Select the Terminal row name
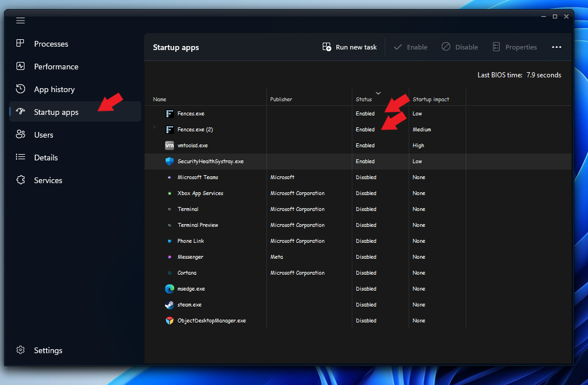This screenshot has width=588, height=385. [188, 209]
